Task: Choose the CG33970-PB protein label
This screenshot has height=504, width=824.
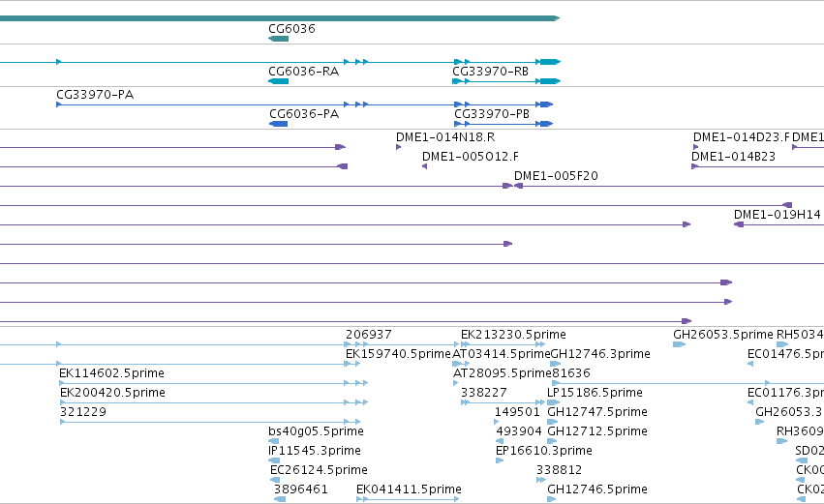Action: coord(492,114)
